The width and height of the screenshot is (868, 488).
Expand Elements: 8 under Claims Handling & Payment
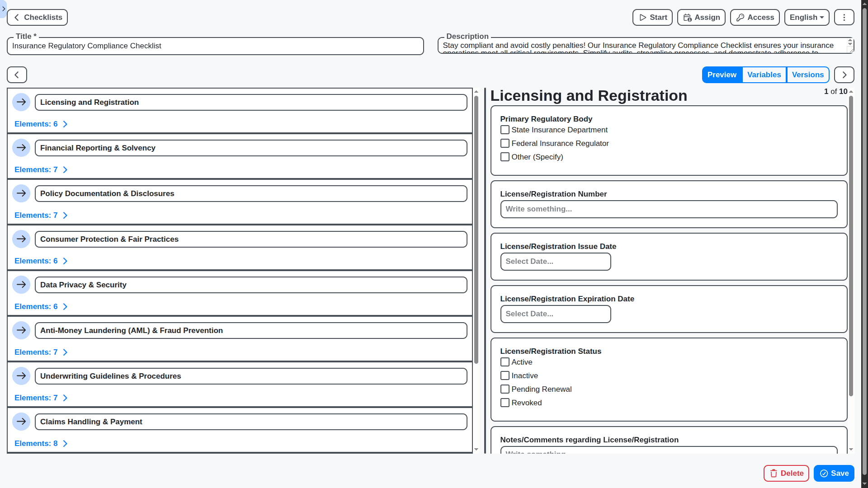point(41,443)
